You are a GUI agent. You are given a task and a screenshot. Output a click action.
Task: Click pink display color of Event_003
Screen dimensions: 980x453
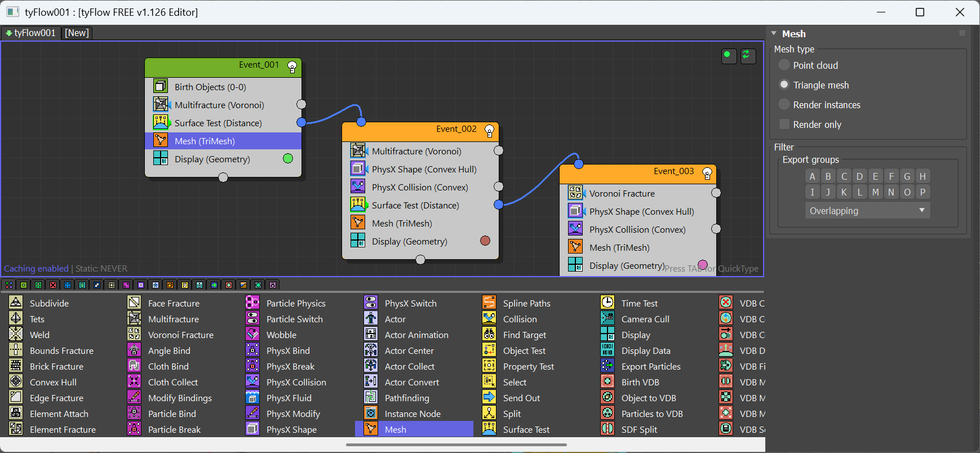[x=703, y=265]
